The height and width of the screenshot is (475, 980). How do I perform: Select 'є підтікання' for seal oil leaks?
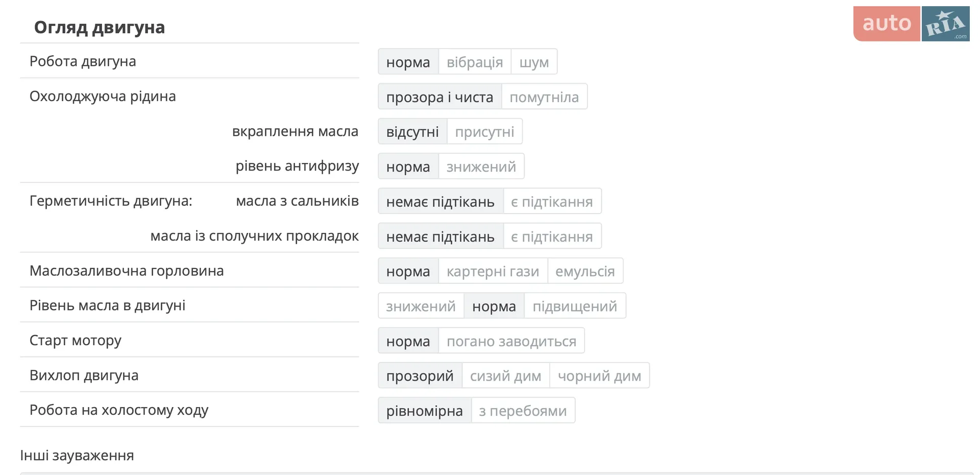[x=552, y=201]
